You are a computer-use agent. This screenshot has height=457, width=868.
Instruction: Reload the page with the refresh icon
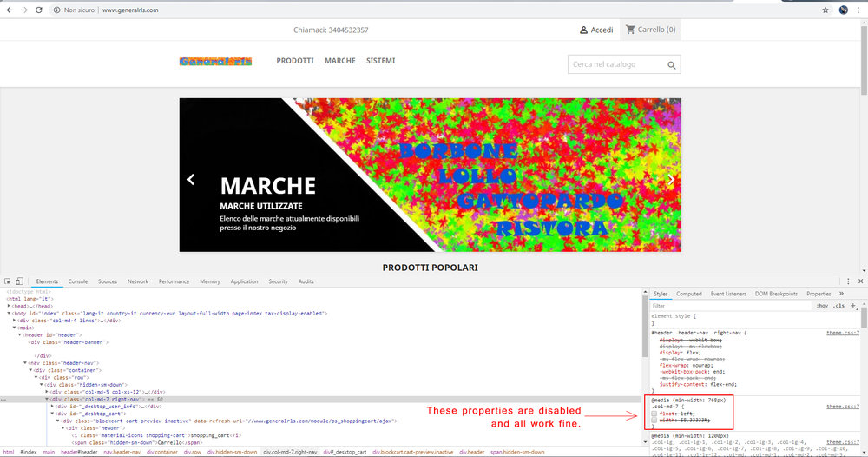(x=39, y=10)
